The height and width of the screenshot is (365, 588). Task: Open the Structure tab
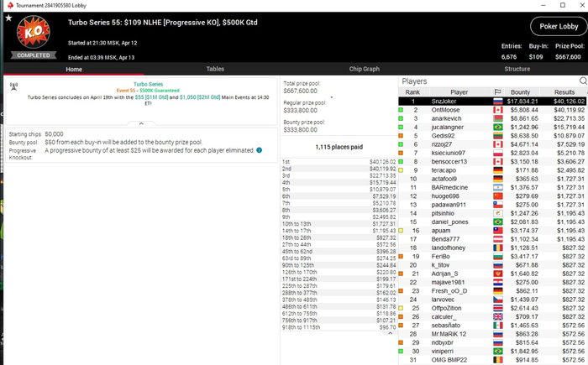pyautogui.click(x=517, y=69)
